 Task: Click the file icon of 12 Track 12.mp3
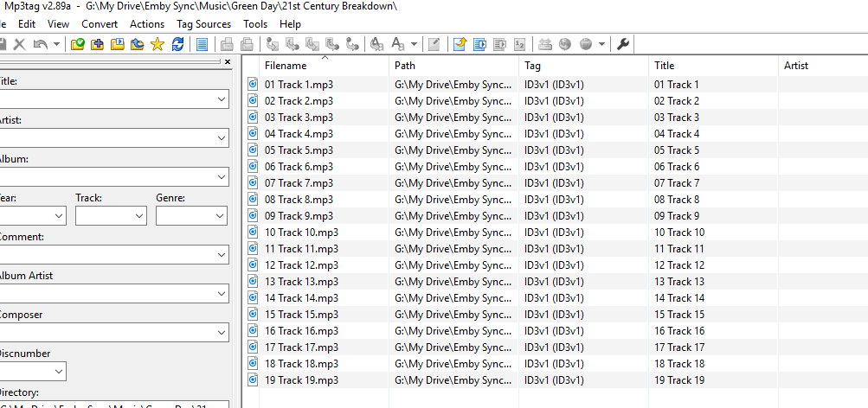coord(253,265)
